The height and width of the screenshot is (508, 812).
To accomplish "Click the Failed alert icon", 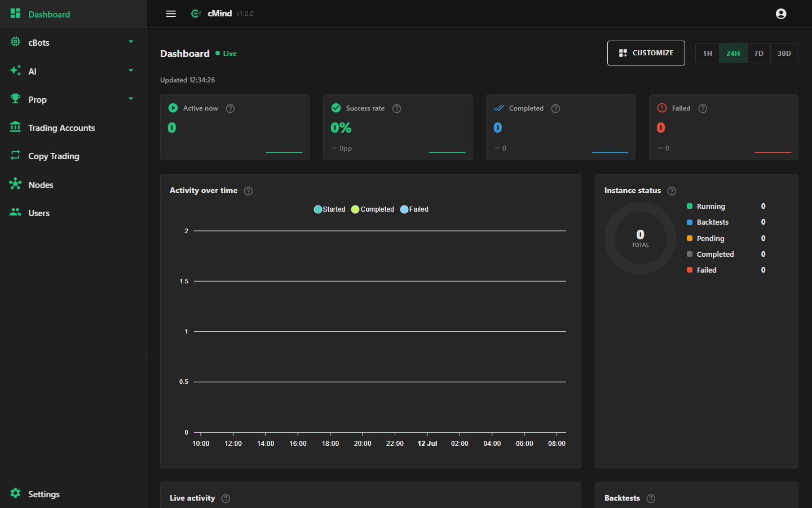I will point(662,108).
